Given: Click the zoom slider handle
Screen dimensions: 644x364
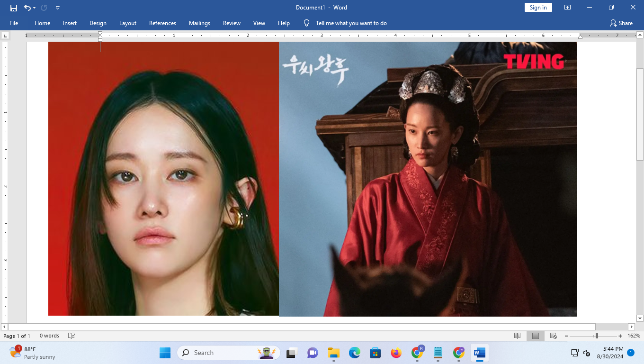Looking at the screenshot, I should pos(597,336).
